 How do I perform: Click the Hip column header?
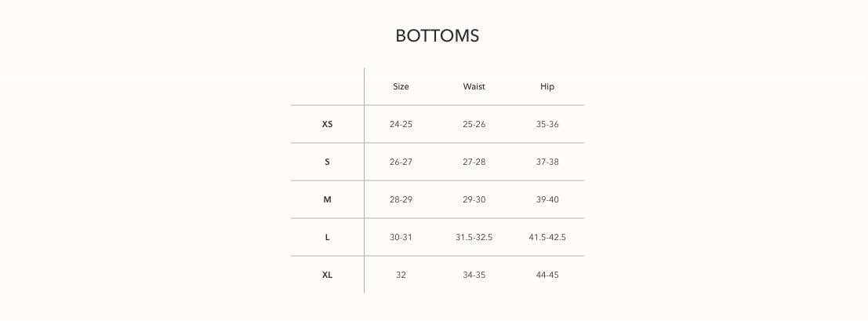(x=547, y=86)
